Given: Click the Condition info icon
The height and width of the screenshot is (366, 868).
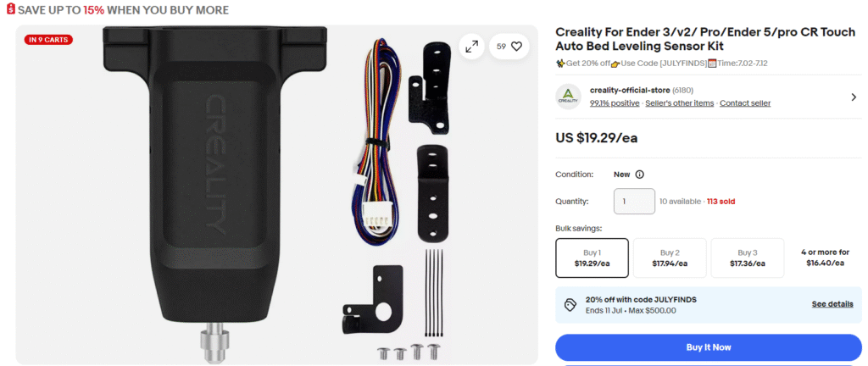Looking at the screenshot, I should point(640,175).
